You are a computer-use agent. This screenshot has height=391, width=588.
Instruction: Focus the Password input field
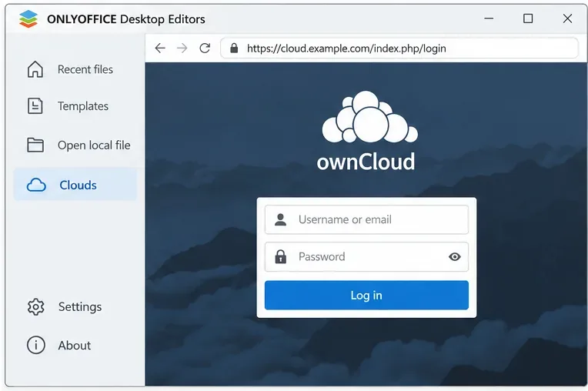pos(366,257)
